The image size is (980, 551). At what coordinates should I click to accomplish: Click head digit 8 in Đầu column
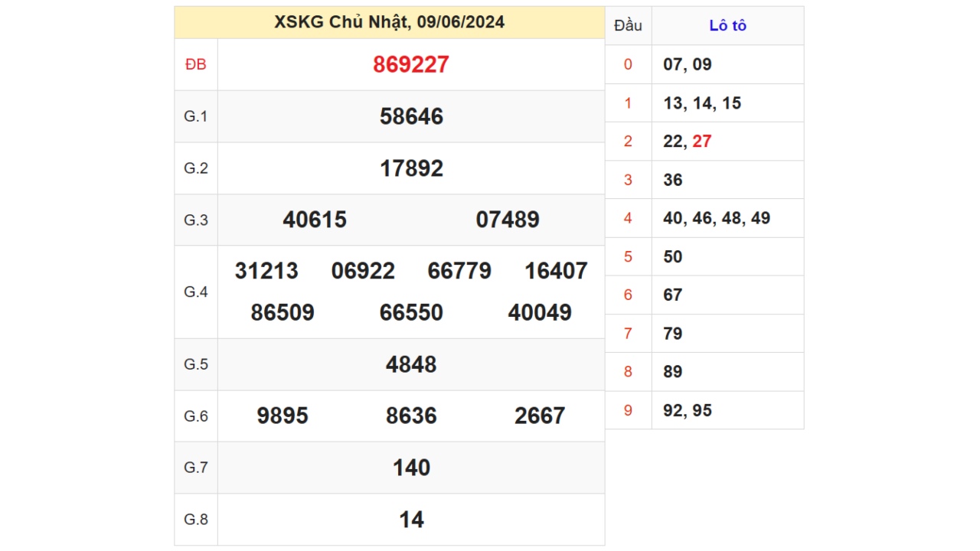point(628,372)
